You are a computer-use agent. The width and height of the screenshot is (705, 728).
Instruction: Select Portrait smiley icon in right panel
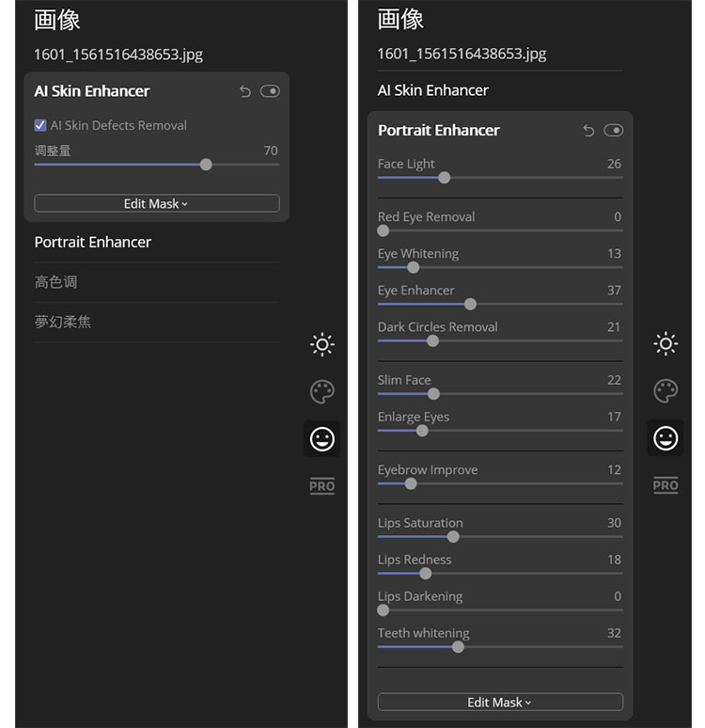click(x=666, y=437)
